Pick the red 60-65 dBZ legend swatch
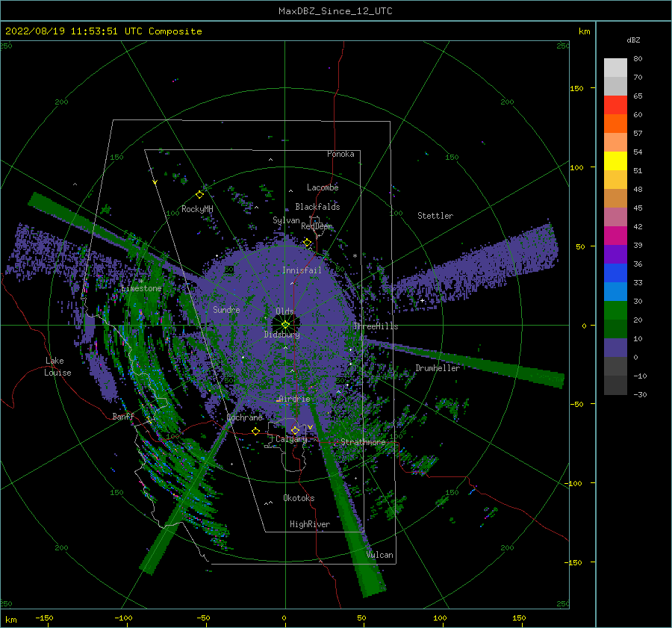The width and height of the screenshot is (672, 628). 615,105
